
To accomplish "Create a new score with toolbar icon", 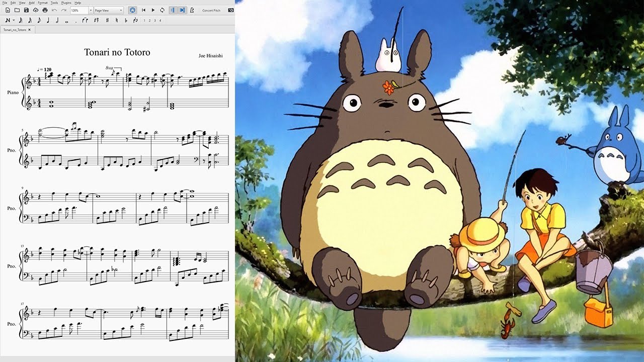I will pos(8,10).
